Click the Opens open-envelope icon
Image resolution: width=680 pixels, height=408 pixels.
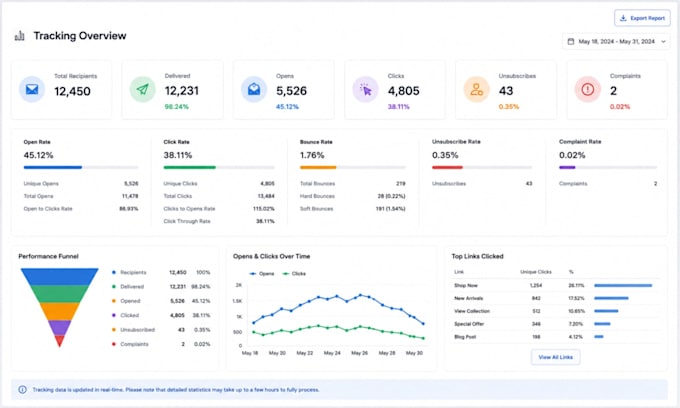(254, 89)
